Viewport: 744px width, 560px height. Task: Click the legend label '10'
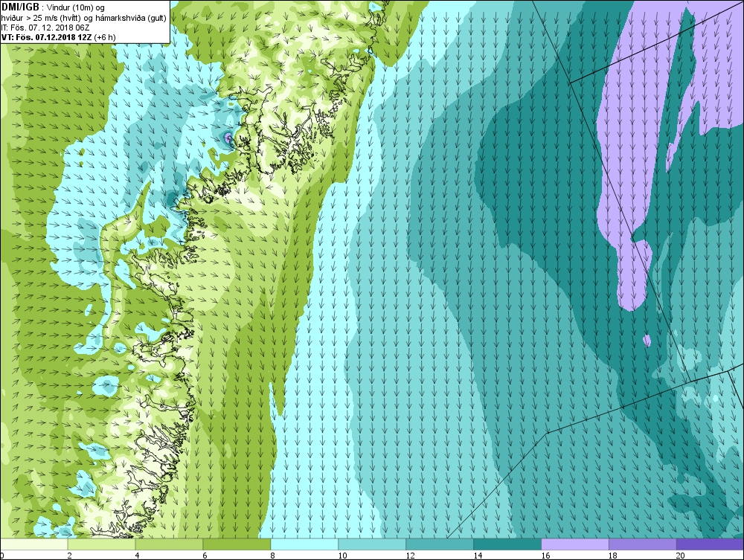coord(342,556)
